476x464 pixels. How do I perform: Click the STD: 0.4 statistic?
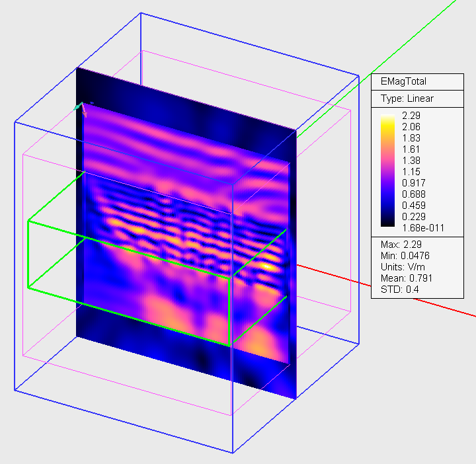pos(399,290)
